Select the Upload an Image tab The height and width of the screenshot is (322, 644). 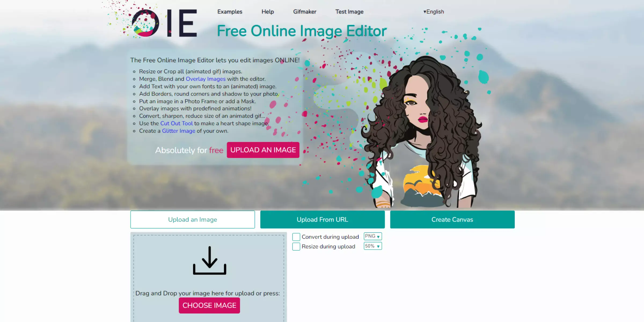point(192,219)
